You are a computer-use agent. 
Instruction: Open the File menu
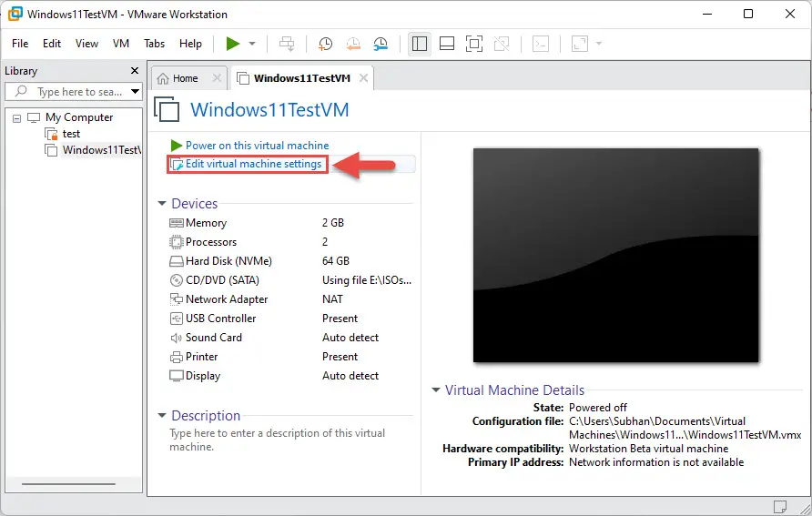pos(20,44)
